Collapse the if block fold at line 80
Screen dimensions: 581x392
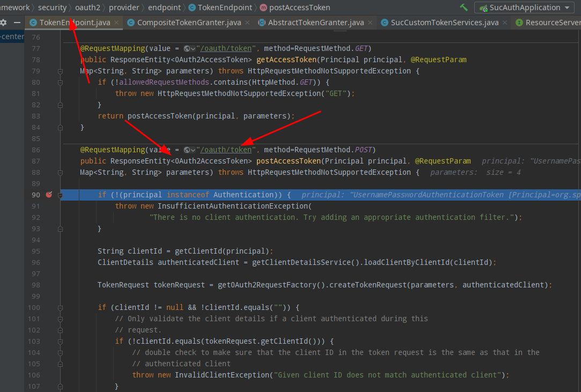pos(60,83)
